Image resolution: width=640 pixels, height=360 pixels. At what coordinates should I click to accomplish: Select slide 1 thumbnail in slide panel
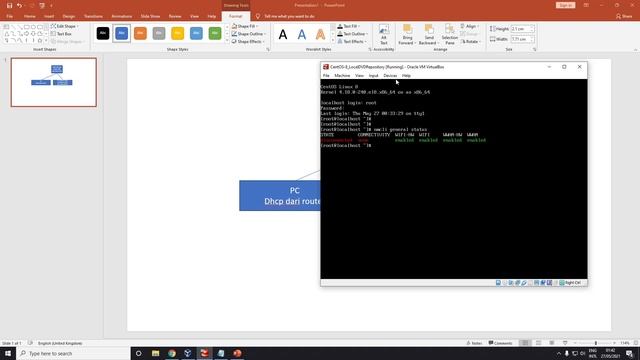tap(54, 82)
